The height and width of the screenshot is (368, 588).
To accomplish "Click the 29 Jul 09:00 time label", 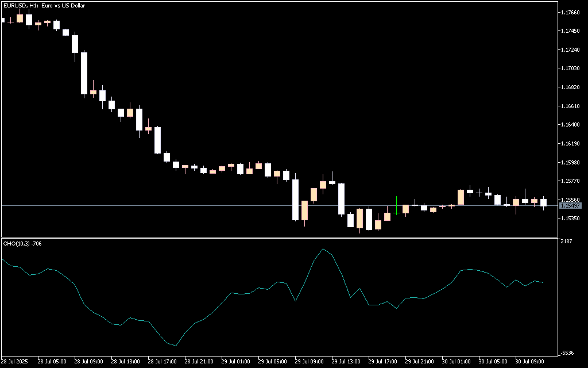I will (x=310, y=362).
